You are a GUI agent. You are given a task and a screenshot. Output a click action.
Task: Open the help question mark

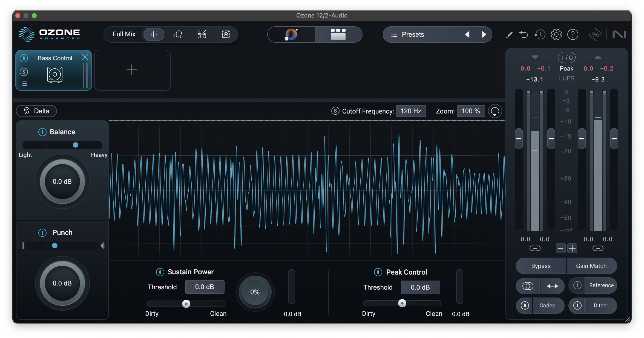(573, 34)
